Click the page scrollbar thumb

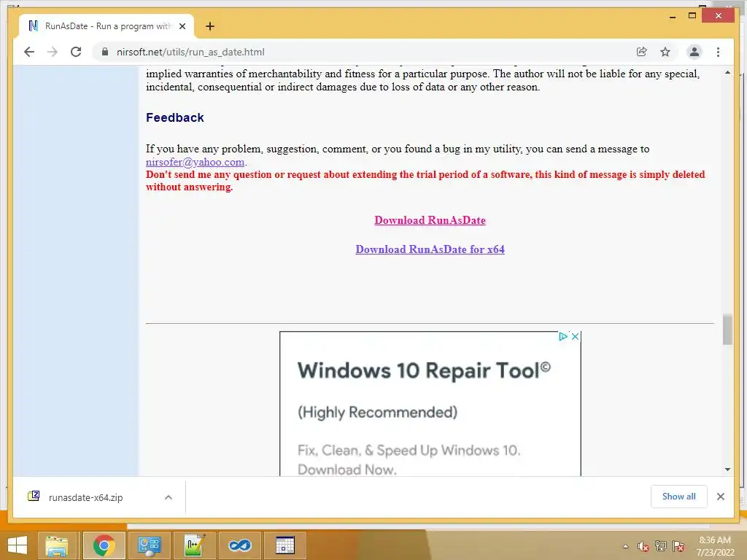727,329
